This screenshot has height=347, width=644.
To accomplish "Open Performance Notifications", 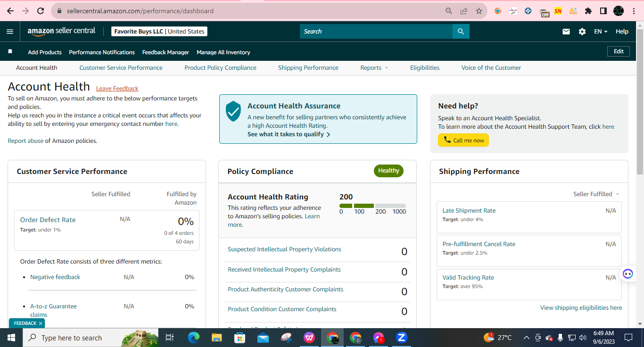I will pos(102,52).
